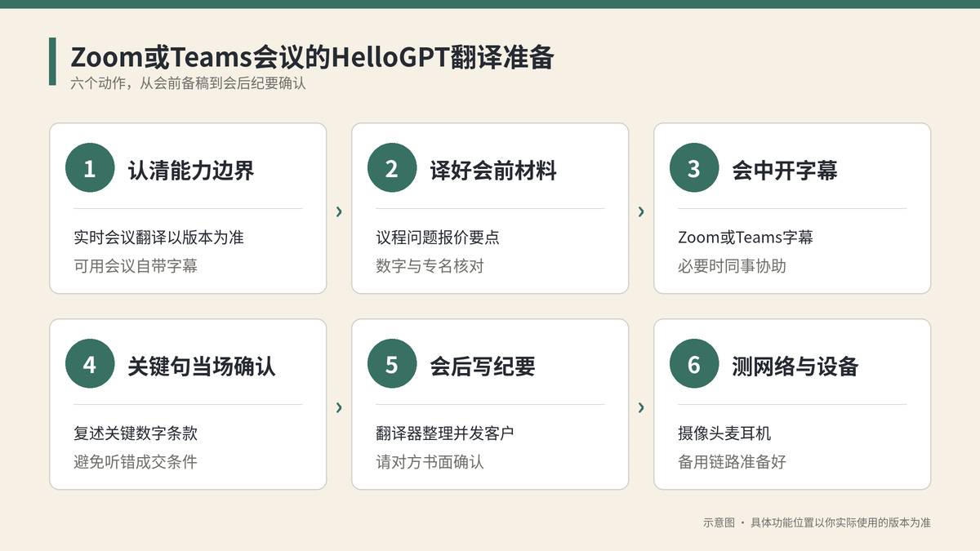Click the line 数字与专名核对
This screenshot has height=551, width=980.
coord(430,265)
